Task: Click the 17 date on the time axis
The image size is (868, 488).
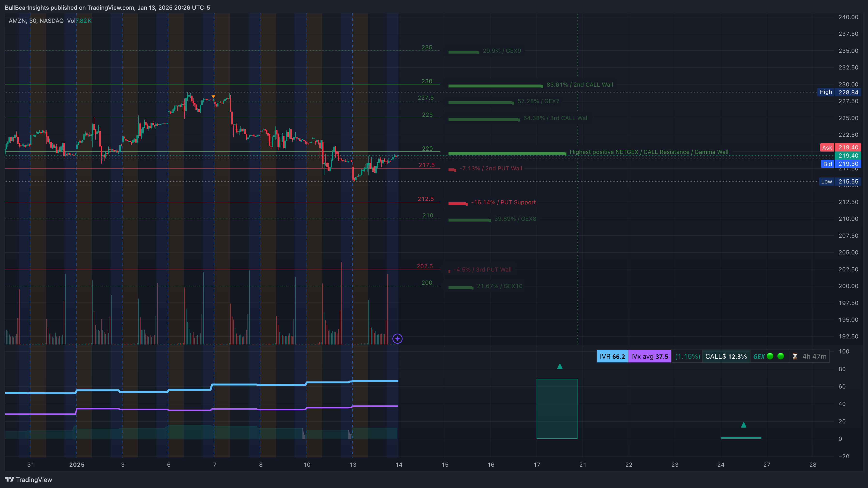Action: tap(537, 464)
